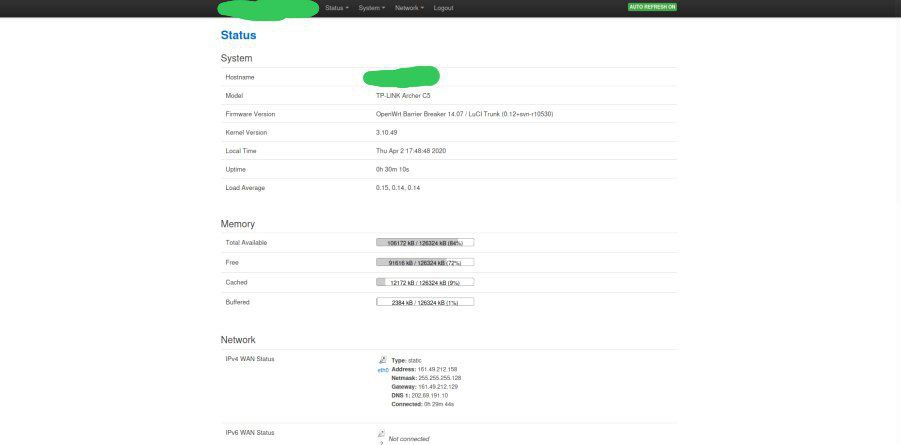
Task: Click the IPv6 WAN interface icon
Action: click(x=381, y=434)
